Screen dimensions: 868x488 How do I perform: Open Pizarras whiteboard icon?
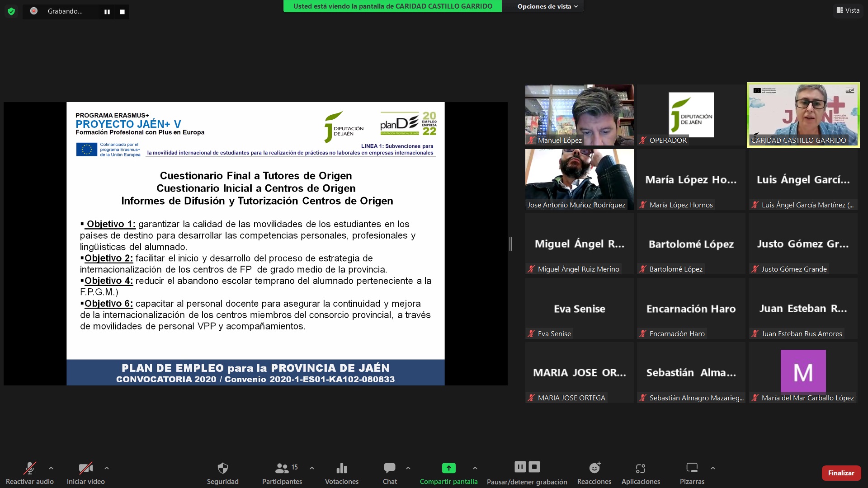pyautogui.click(x=692, y=468)
